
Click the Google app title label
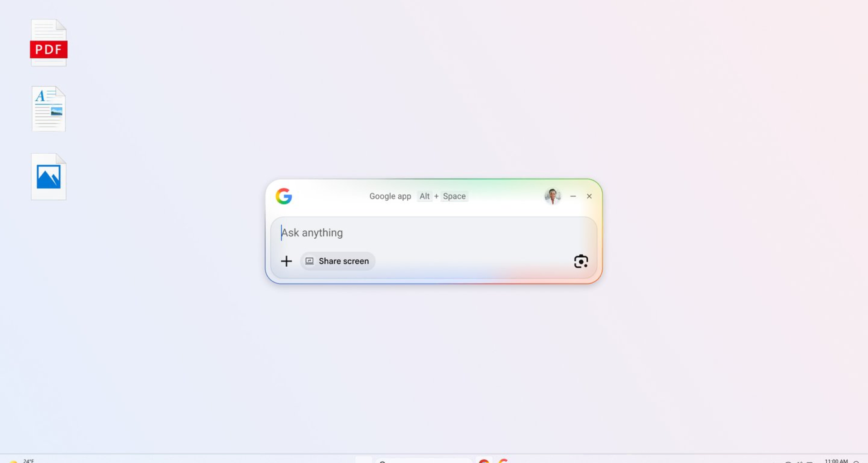[x=390, y=196]
